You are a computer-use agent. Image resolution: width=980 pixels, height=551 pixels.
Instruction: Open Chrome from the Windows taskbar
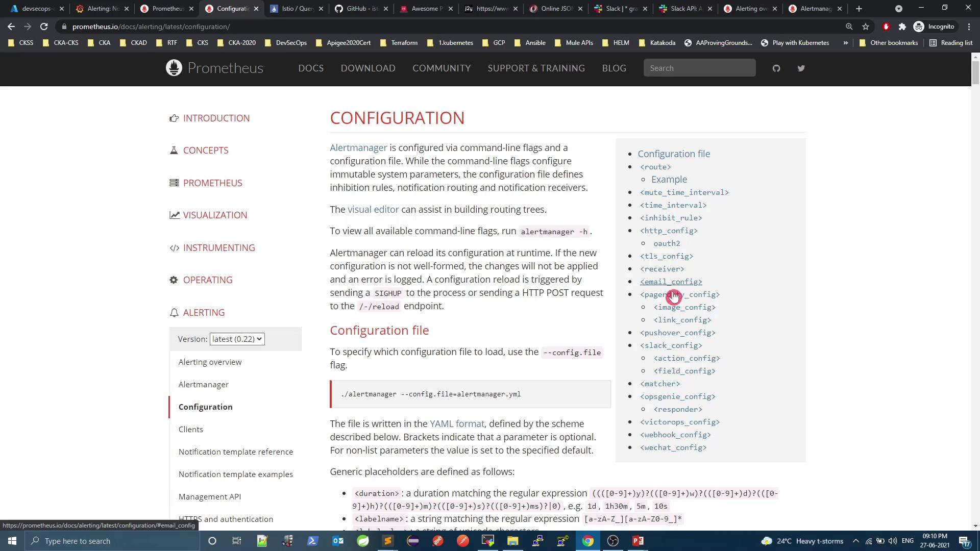point(588,541)
